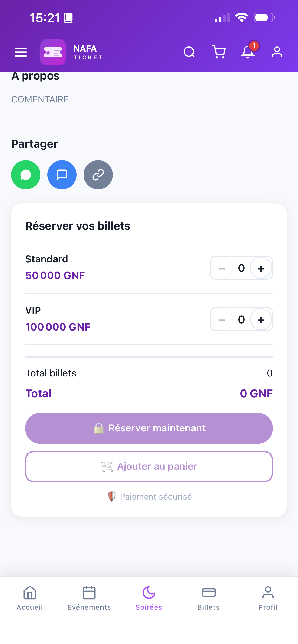Open the user account icon in header
This screenshot has width=298, height=644.
click(277, 52)
